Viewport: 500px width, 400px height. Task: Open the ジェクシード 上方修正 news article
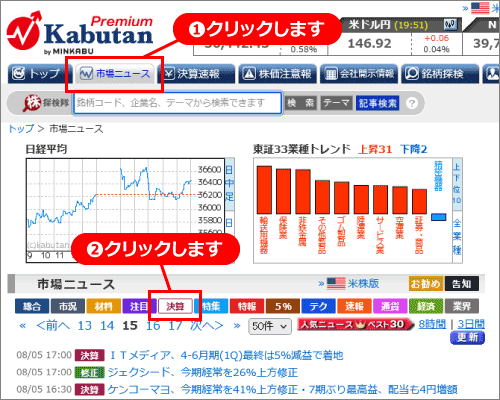[203, 372]
